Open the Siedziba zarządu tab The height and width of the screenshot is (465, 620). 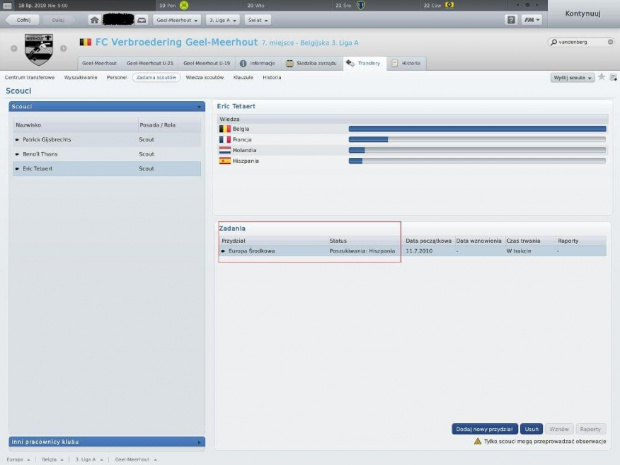click(x=312, y=63)
